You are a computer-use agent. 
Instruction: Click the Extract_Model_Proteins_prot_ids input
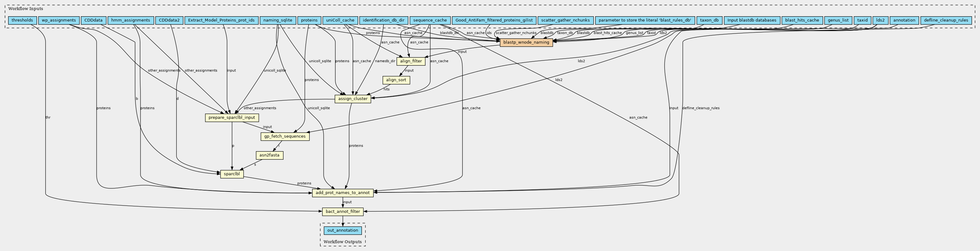pos(221,20)
